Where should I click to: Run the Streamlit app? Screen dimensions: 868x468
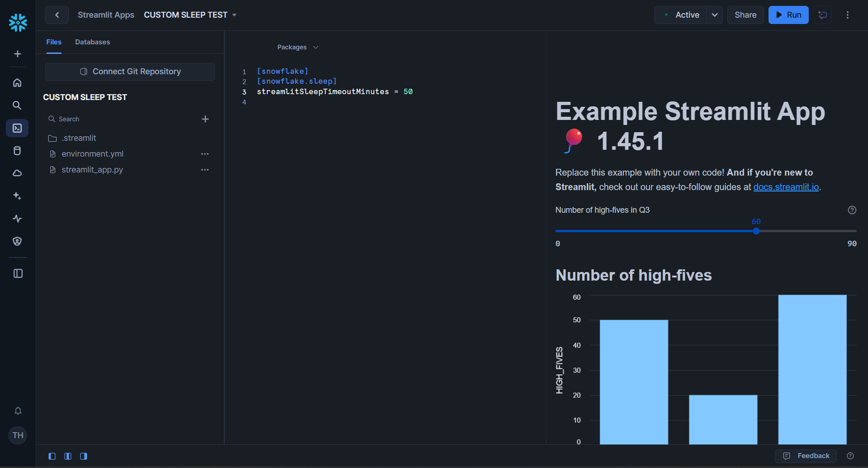pos(788,15)
